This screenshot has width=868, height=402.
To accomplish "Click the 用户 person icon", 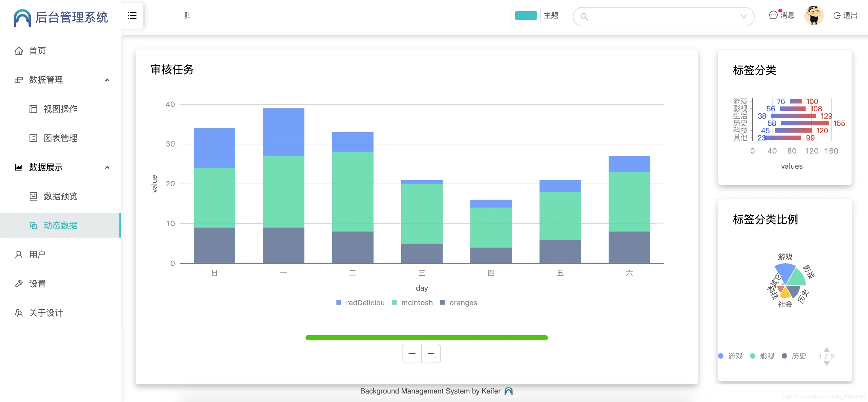I will click(19, 255).
